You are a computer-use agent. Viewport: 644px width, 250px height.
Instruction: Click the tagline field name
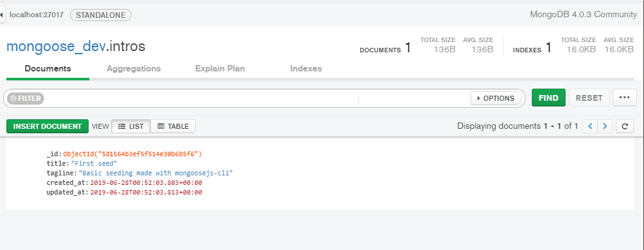tap(61, 173)
